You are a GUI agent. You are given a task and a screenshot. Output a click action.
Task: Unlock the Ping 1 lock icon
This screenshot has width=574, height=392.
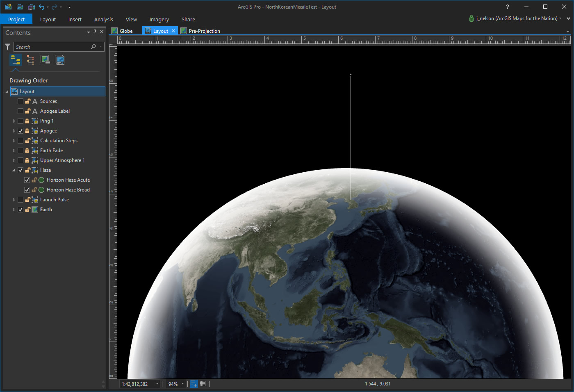point(27,121)
